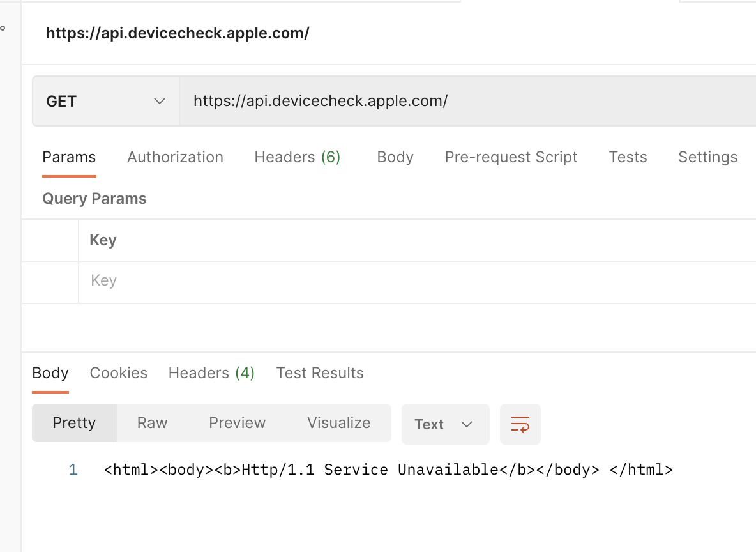The height and width of the screenshot is (552, 756).
Task: Switch to the Params tab
Action: pos(69,157)
